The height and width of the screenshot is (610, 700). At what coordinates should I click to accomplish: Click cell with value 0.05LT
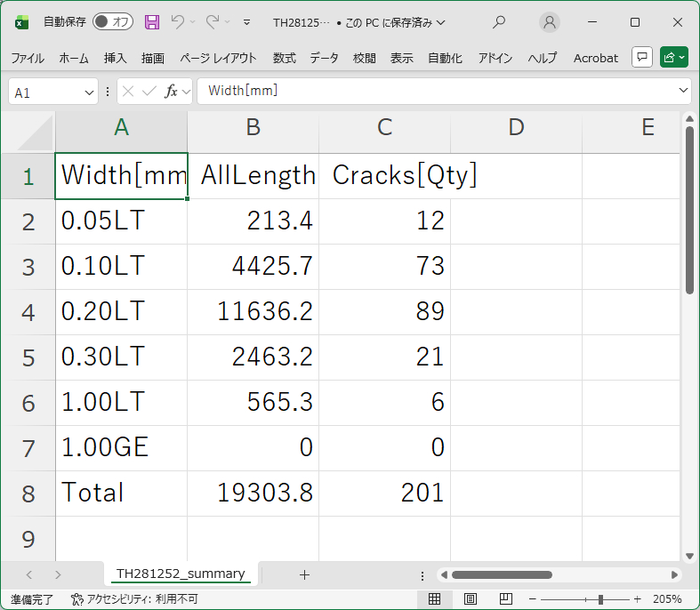(x=121, y=221)
